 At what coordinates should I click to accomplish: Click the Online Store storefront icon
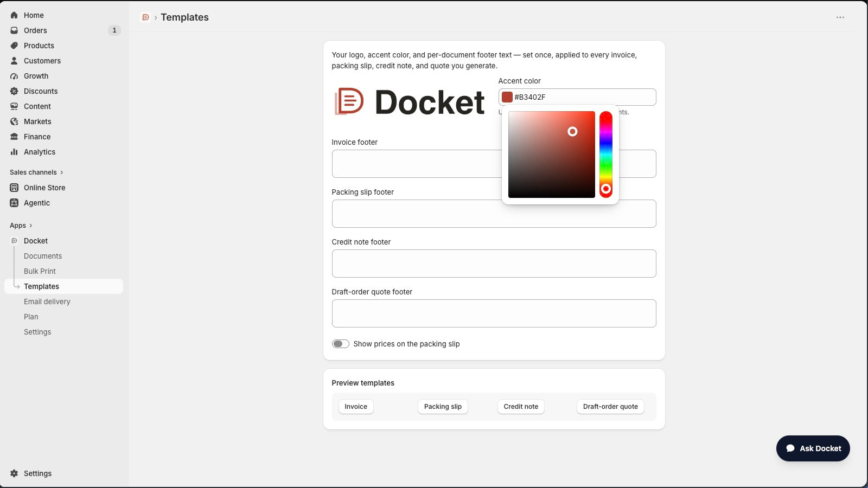(14, 188)
